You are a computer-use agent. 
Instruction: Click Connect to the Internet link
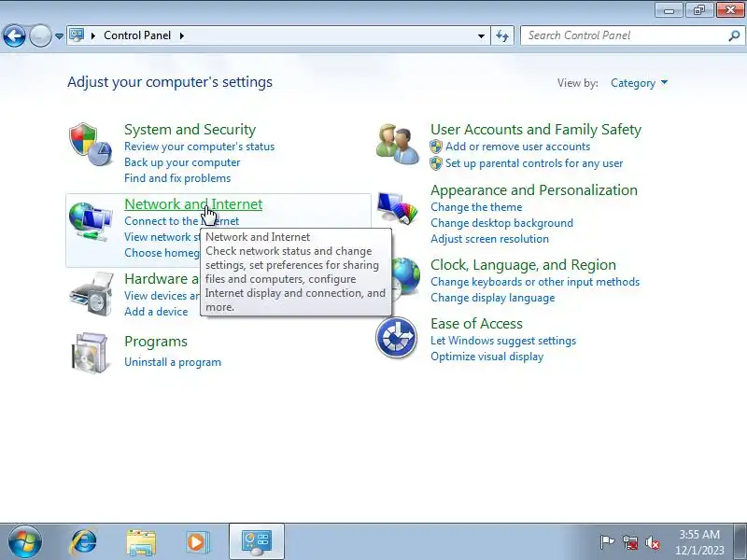(181, 221)
